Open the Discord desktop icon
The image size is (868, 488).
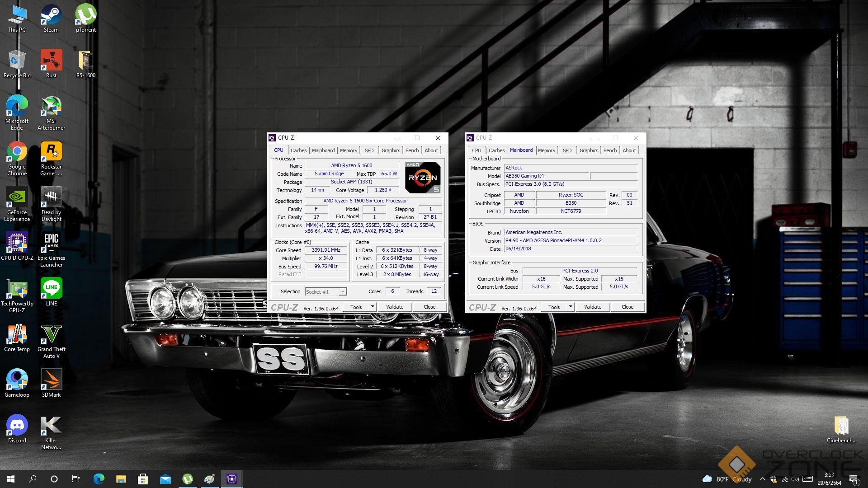[x=17, y=427]
